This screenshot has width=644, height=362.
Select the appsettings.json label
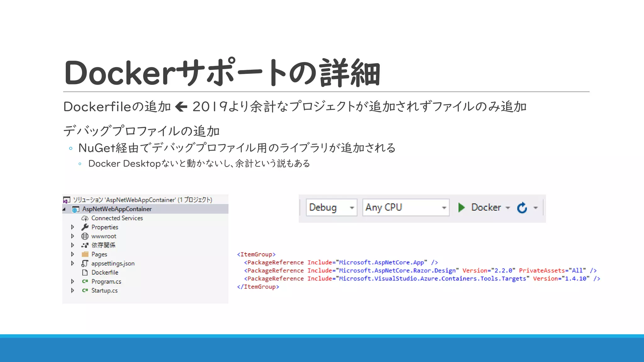point(113,263)
